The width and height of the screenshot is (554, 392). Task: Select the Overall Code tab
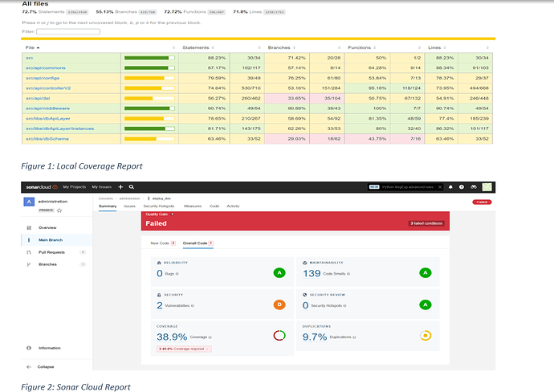(x=198, y=243)
